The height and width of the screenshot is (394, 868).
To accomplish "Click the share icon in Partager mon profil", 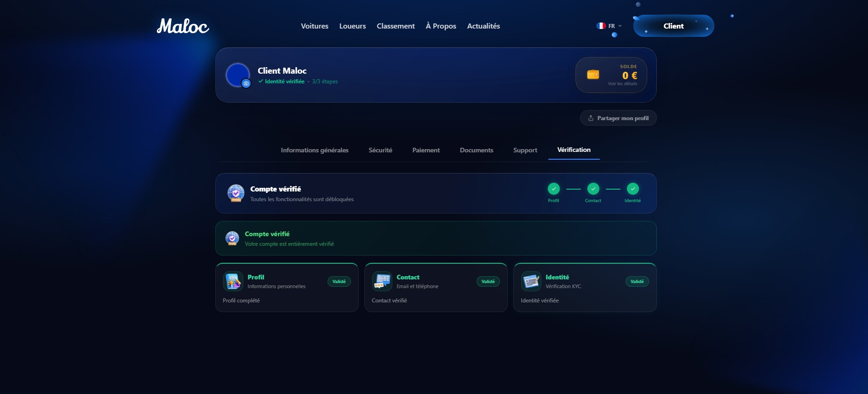I will pos(591,118).
